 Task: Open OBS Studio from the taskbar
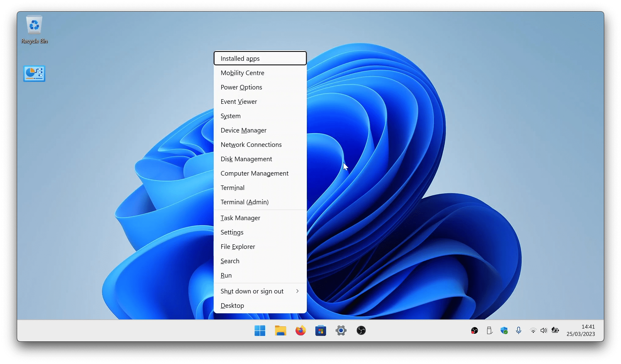point(361,330)
